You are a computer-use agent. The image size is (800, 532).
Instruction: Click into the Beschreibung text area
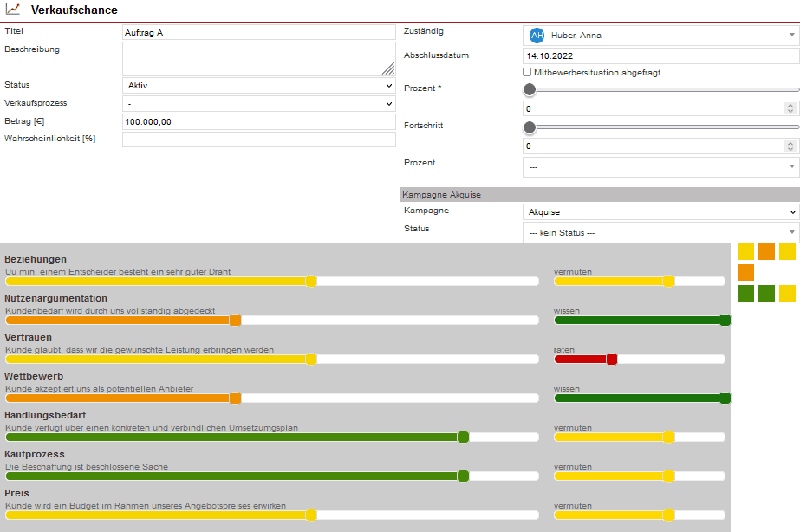pos(258,59)
